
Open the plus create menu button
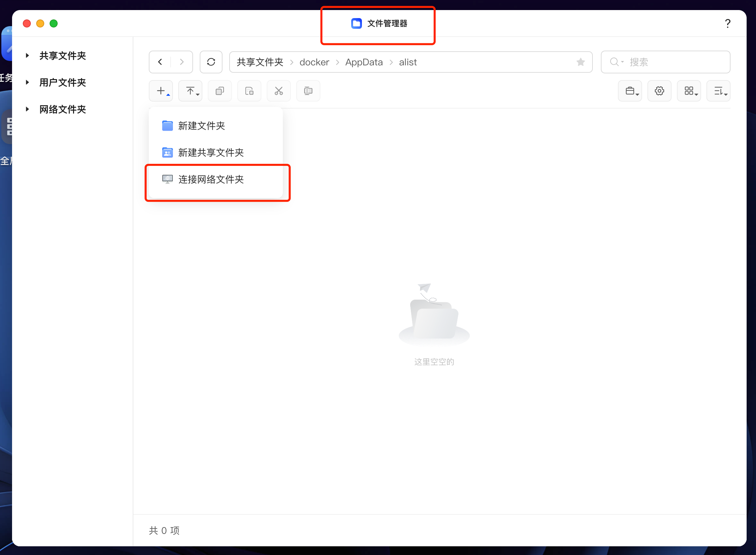pos(161,91)
